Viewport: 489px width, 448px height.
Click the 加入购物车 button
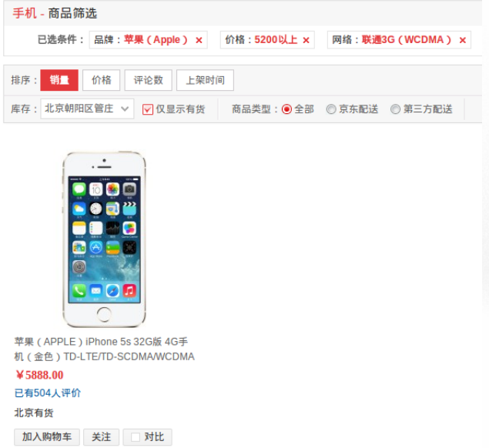click(x=47, y=436)
